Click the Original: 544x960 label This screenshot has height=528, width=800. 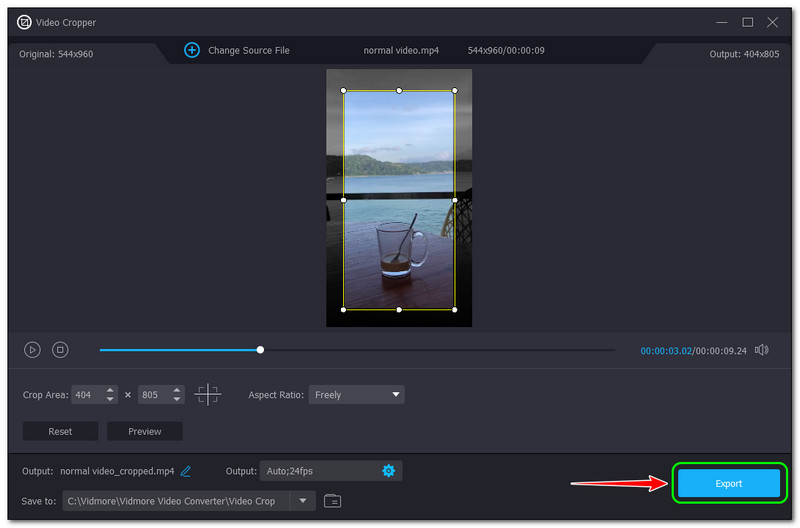tap(56, 54)
